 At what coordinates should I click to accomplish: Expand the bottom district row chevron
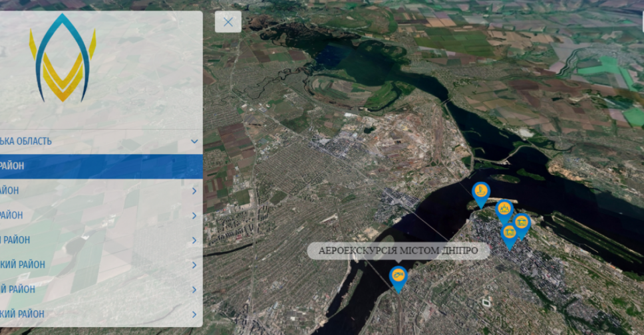pyautogui.click(x=194, y=314)
